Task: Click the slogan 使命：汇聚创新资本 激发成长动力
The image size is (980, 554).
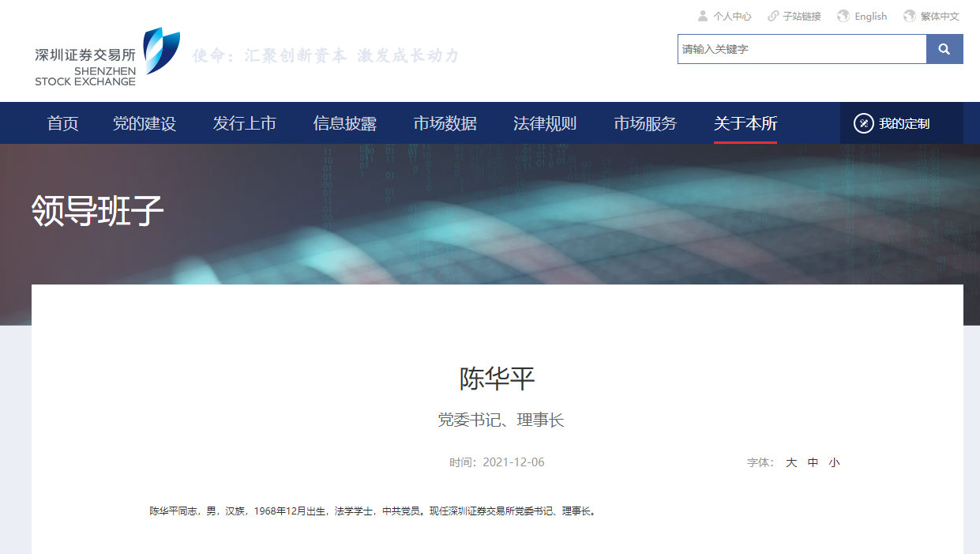Action: click(326, 55)
